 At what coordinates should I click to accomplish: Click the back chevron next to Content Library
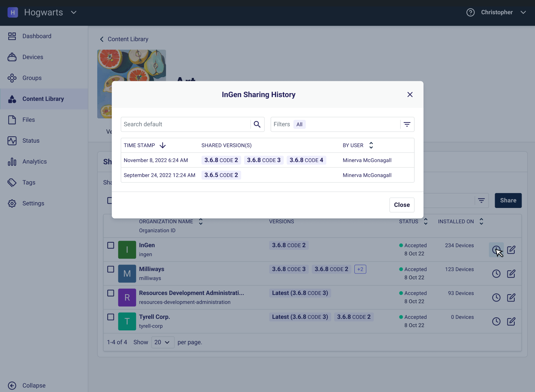click(102, 39)
